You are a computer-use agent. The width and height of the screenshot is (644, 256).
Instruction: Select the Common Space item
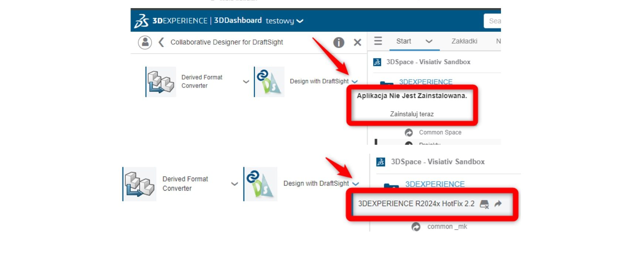pyautogui.click(x=440, y=132)
